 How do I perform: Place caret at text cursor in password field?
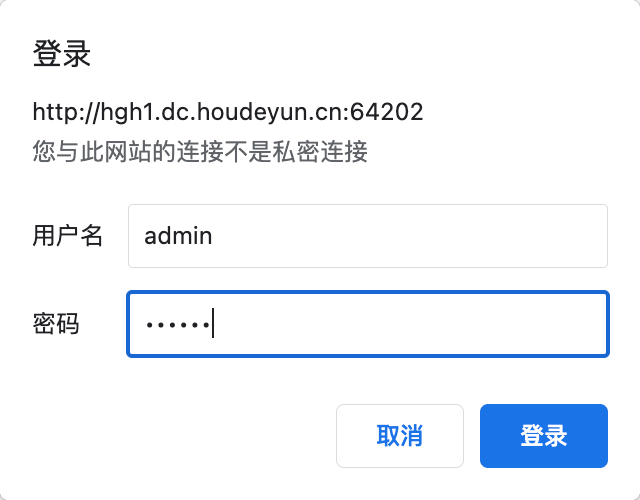(213, 323)
